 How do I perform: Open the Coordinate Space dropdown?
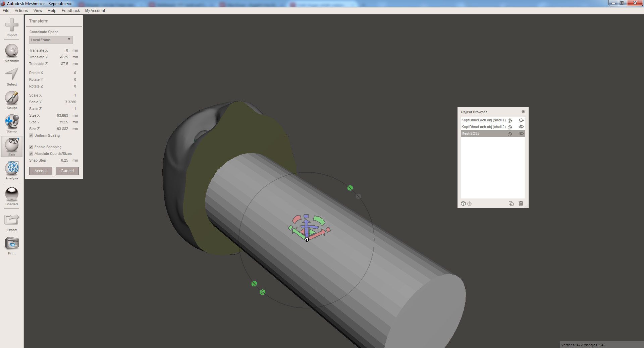pyautogui.click(x=51, y=40)
